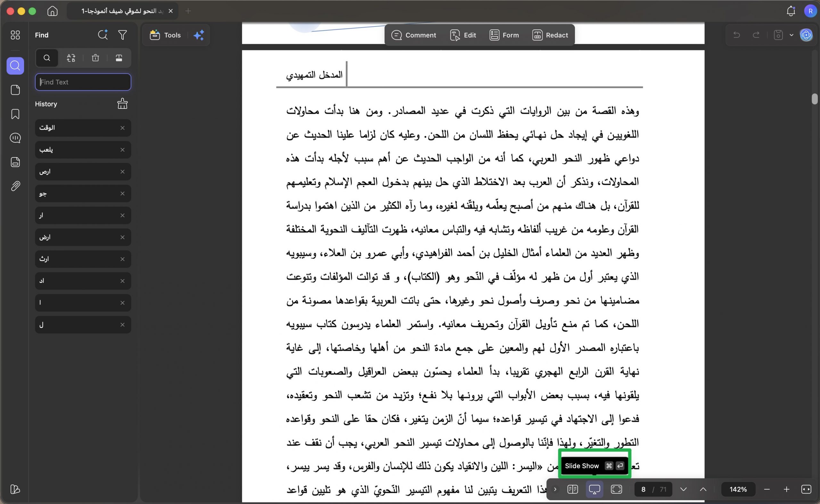
Task: Click the page number field 8
Action: point(643,489)
